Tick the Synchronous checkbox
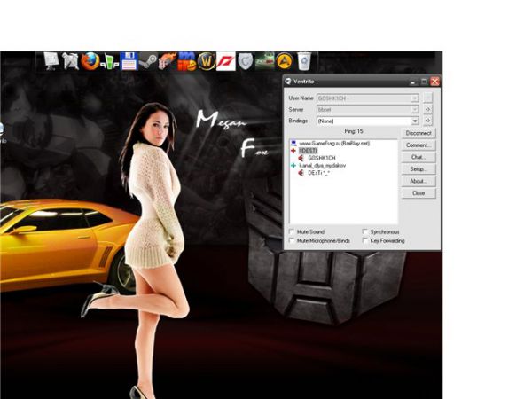This screenshot has width=532, height=399. [x=365, y=231]
